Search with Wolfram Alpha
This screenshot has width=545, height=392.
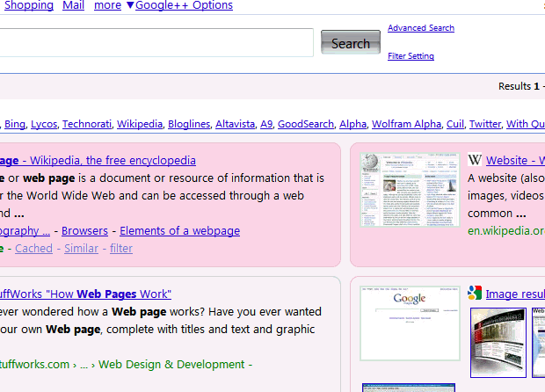[406, 124]
